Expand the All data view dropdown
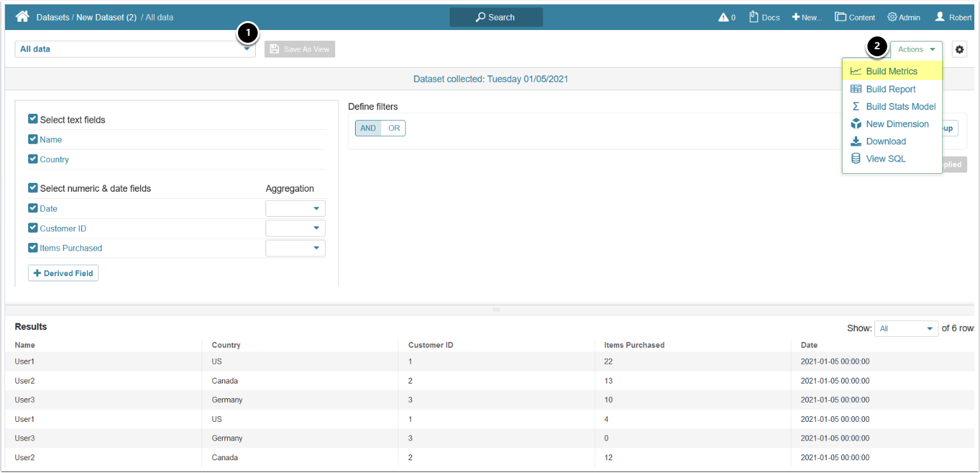The width and height of the screenshot is (980, 473). click(x=247, y=49)
